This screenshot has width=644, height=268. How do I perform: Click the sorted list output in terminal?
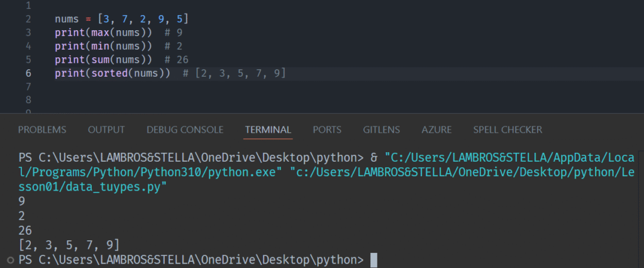(x=69, y=245)
